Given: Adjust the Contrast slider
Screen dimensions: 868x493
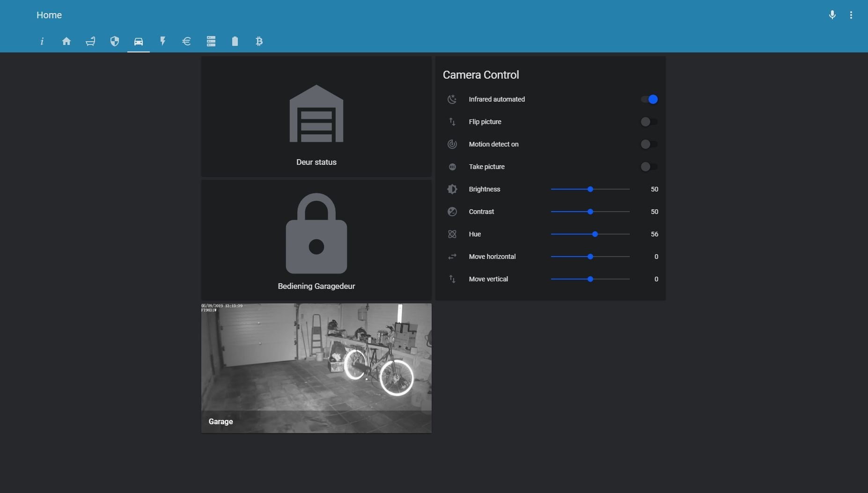Looking at the screenshot, I should click(590, 212).
